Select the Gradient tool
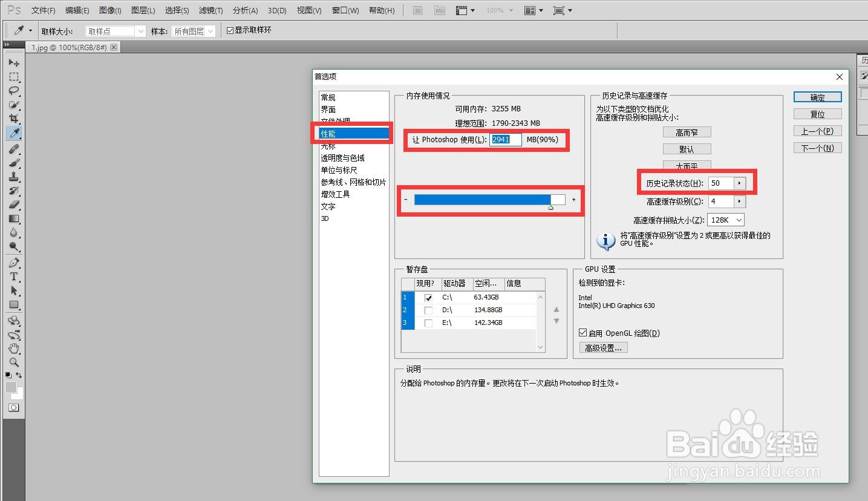 pos(13,218)
